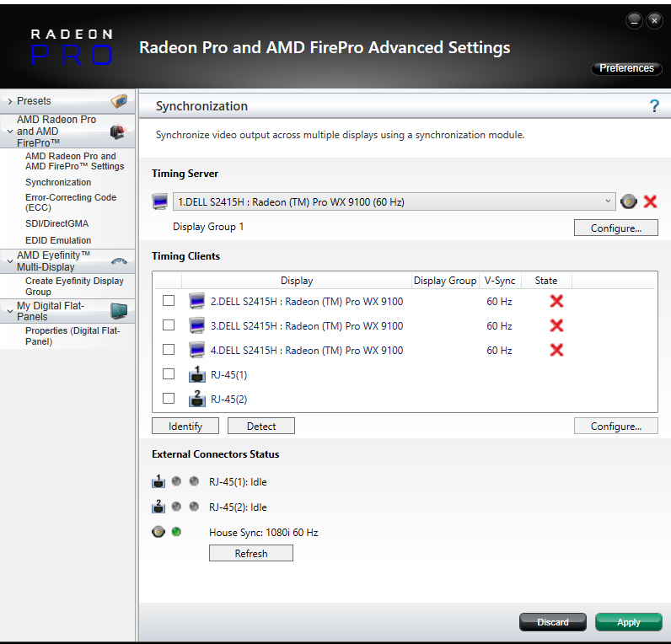Open Properties (Digital Flat-Panel)
The height and width of the screenshot is (644, 671).
click(72, 335)
